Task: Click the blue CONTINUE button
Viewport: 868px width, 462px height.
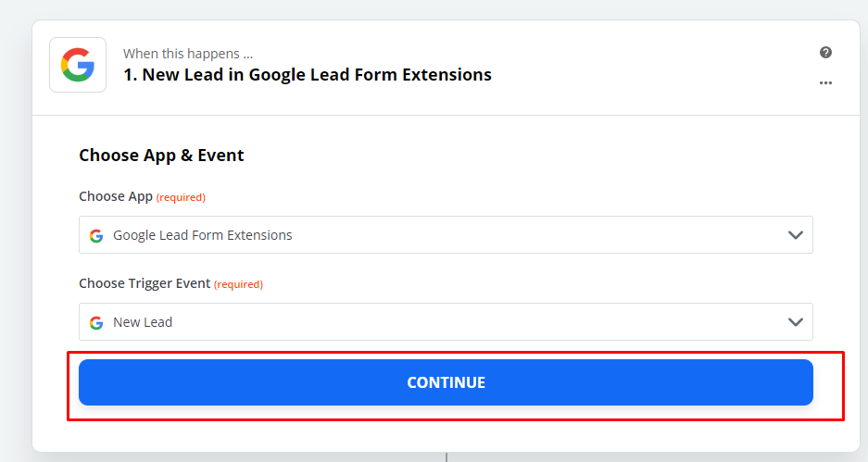Action: tap(446, 382)
